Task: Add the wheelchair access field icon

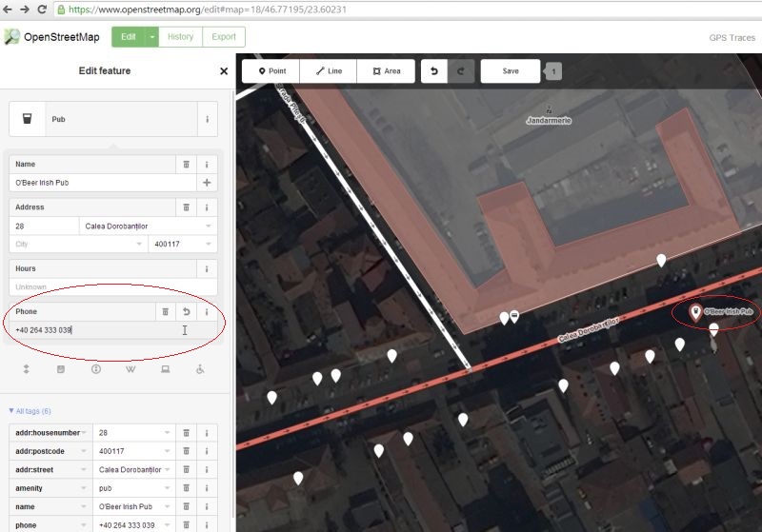Action: pos(200,369)
